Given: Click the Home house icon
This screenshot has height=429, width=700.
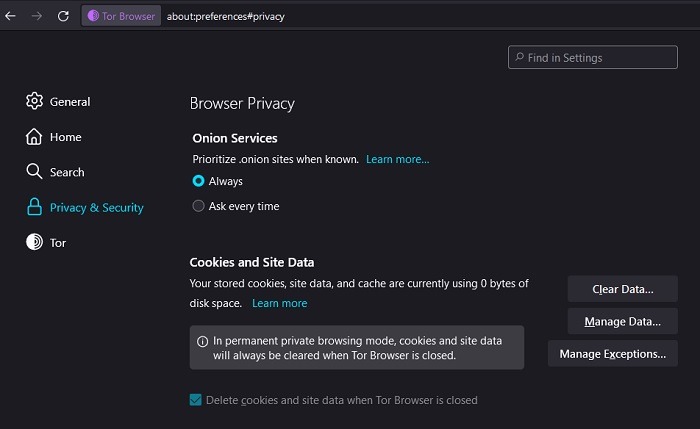Looking at the screenshot, I should 34,137.
